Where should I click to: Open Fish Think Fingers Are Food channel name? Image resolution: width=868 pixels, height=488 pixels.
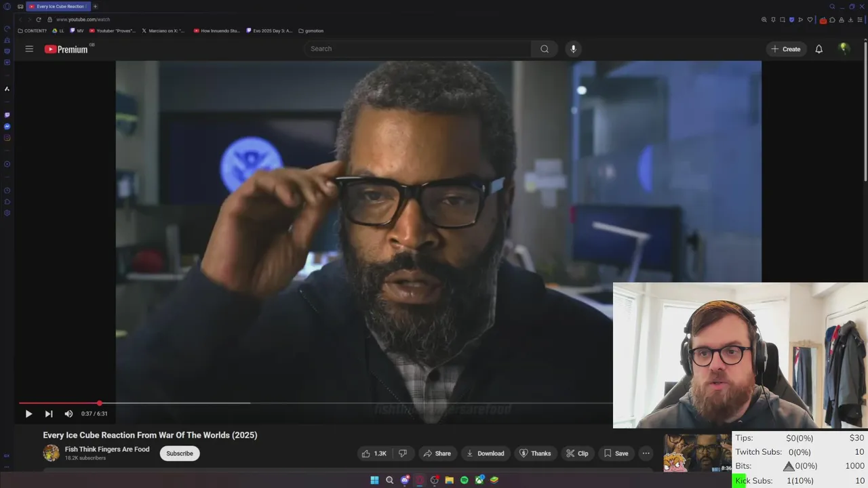point(107,449)
